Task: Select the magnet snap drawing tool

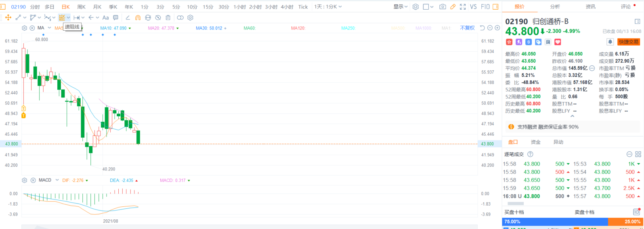Action: 138,18
